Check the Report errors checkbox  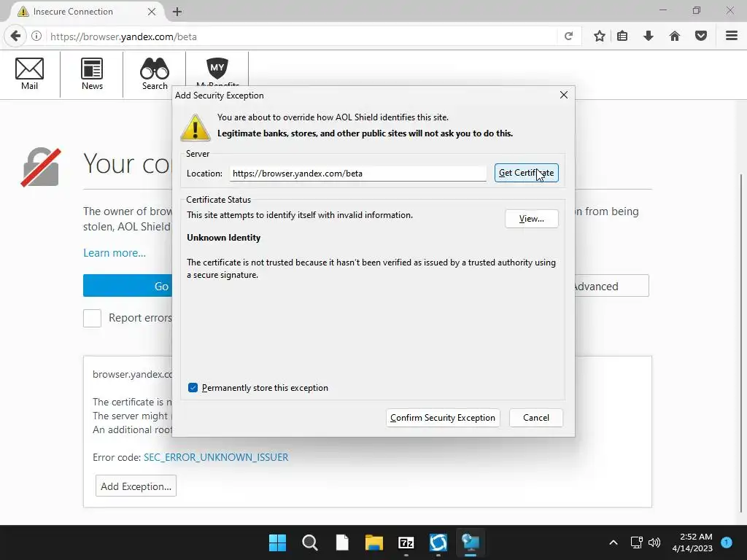coord(93,318)
